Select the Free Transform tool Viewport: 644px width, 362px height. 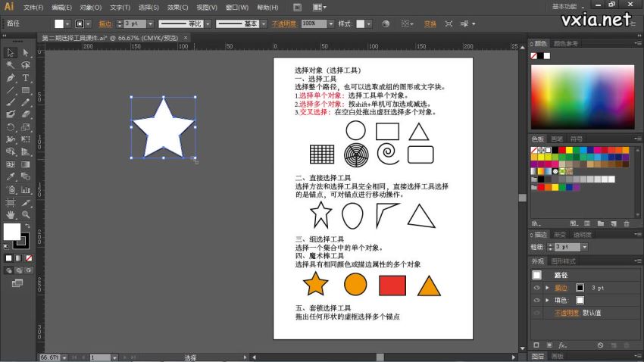(26, 139)
